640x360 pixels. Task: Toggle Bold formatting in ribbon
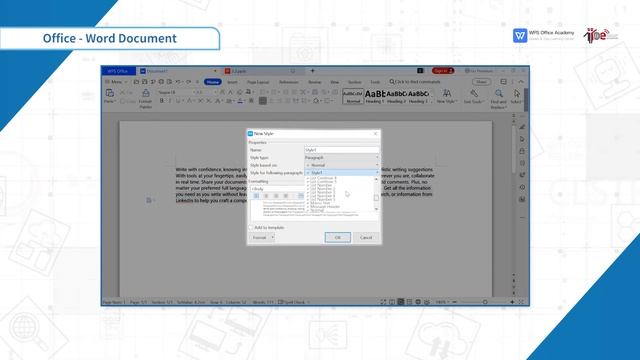pos(162,101)
